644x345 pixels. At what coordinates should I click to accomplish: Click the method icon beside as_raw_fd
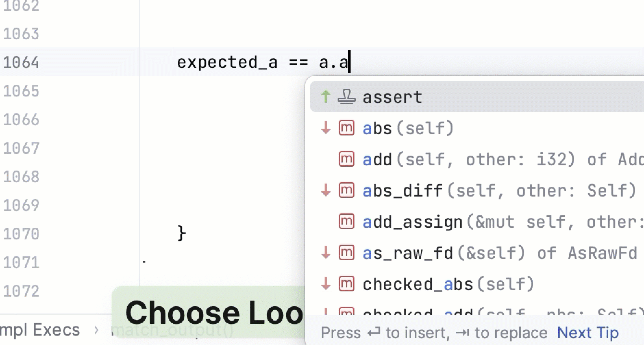click(346, 253)
